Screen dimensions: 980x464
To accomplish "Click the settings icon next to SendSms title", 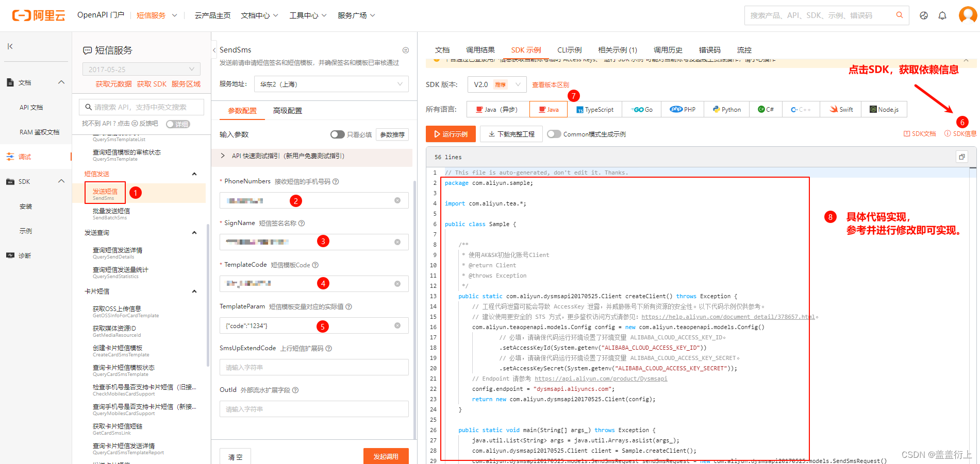I will [x=406, y=50].
